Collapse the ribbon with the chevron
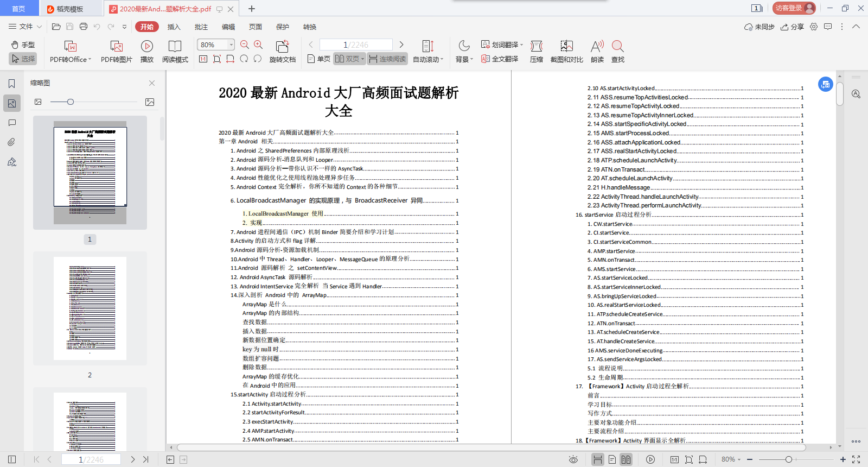The width and height of the screenshot is (868, 467). pyautogui.click(x=856, y=27)
